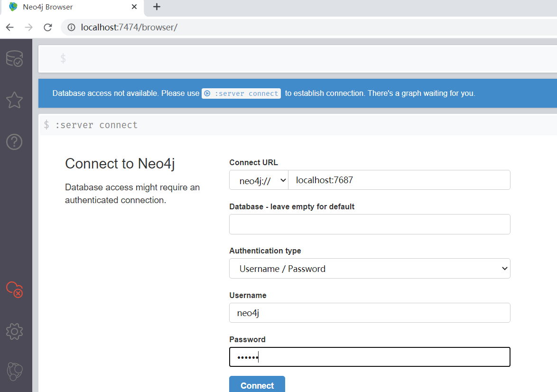Image resolution: width=557 pixels, height=392 pixels.
Task: Switch to the Neo4j Browser tab
Action: coord(71,7)
